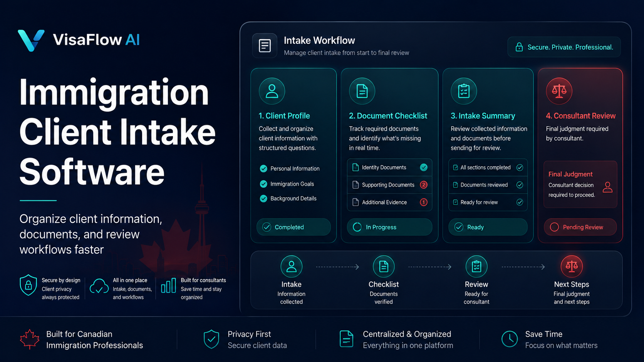The image size is (644, 362).
Task: Click the Built for Canadian Immigration Professionals text
Action: pos(94,340)
